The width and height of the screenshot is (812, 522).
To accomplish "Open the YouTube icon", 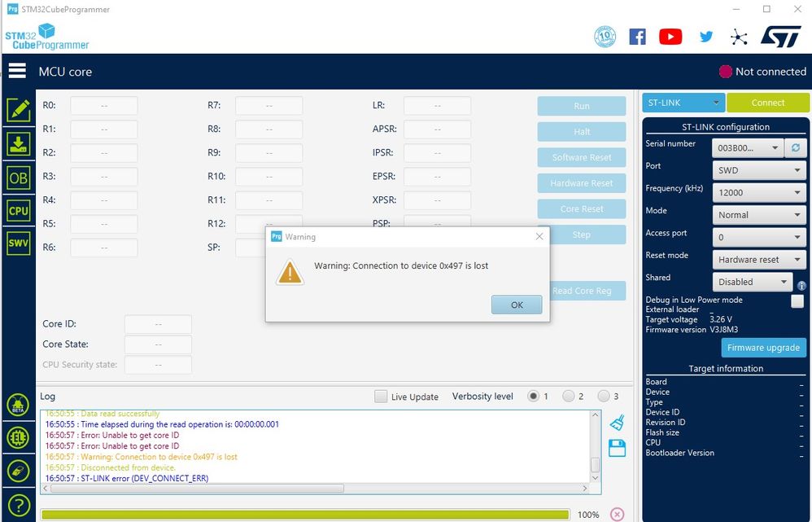I will click(x=670, y=37).
